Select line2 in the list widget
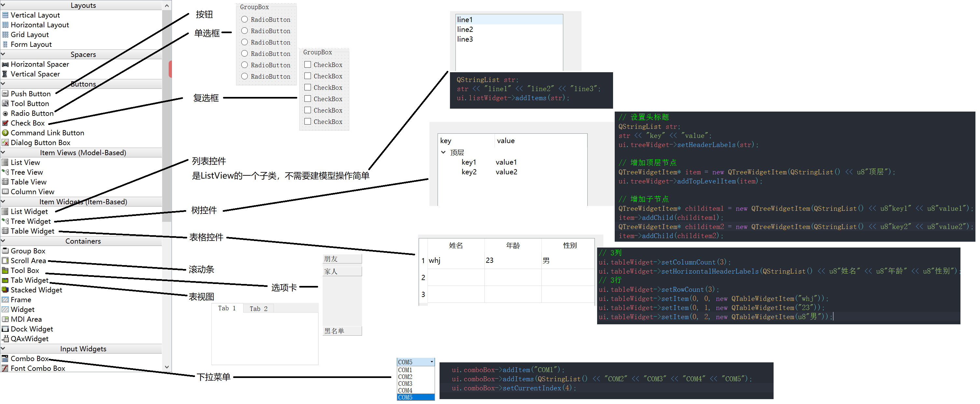This screenshot has height=404, width=980. click(510, 30)
